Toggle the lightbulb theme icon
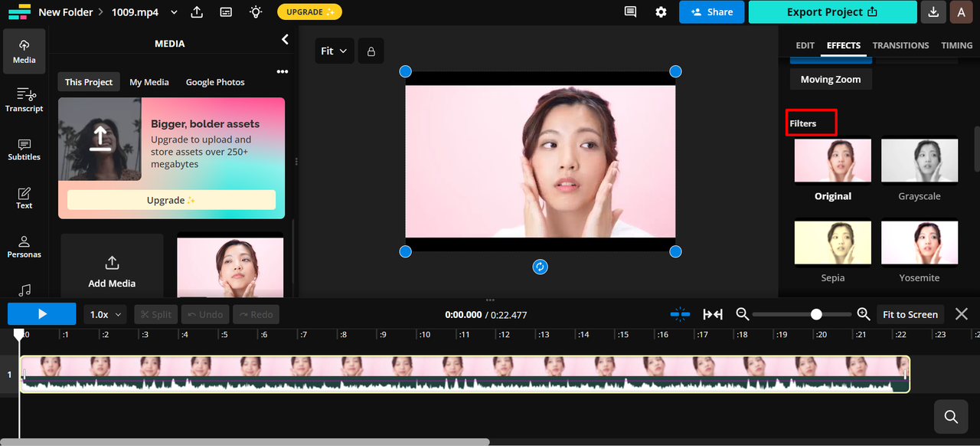This screenshot has width=980, height=446. (256, 12)
